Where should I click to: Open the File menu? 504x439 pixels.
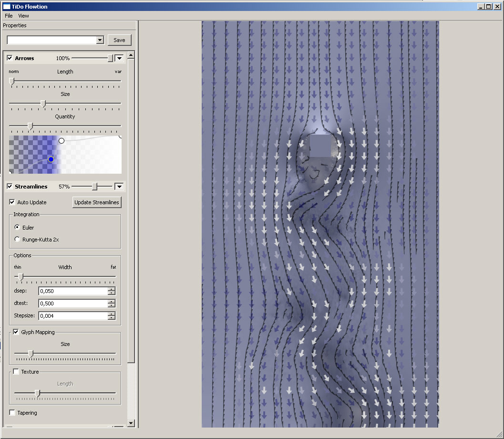pos(9,16)
